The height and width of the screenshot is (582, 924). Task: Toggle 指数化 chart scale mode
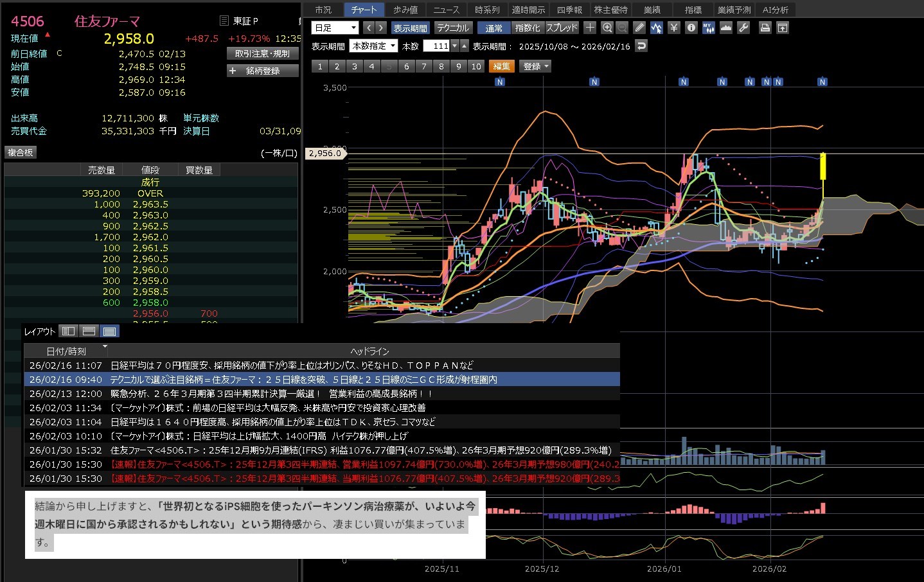[x=528, y=28]
